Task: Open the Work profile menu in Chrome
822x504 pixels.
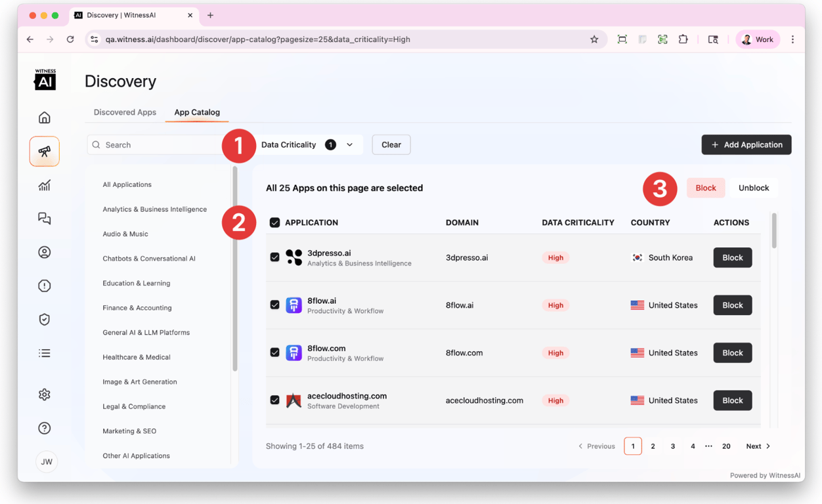Action: 758,39
